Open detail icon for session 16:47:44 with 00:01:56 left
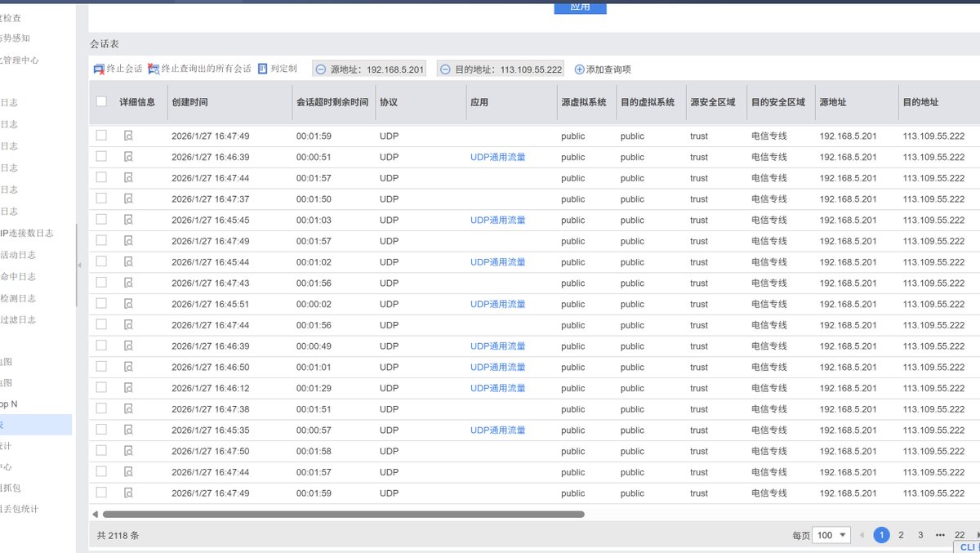The image size is (980, 553). (128, 325)
